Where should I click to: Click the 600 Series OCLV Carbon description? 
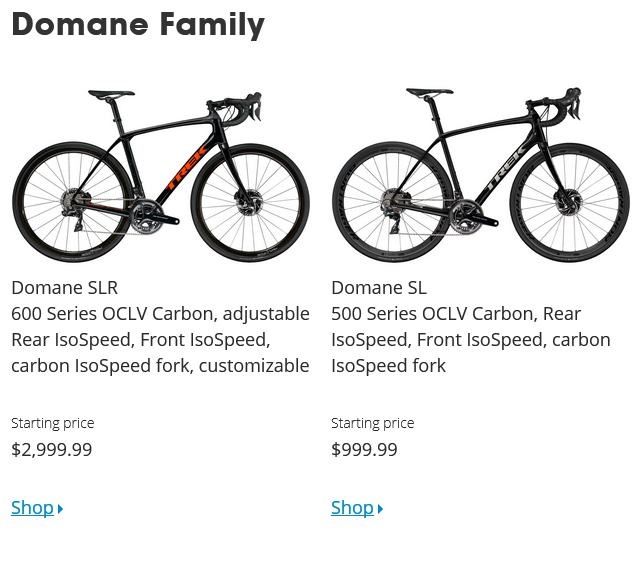point(160,340)
